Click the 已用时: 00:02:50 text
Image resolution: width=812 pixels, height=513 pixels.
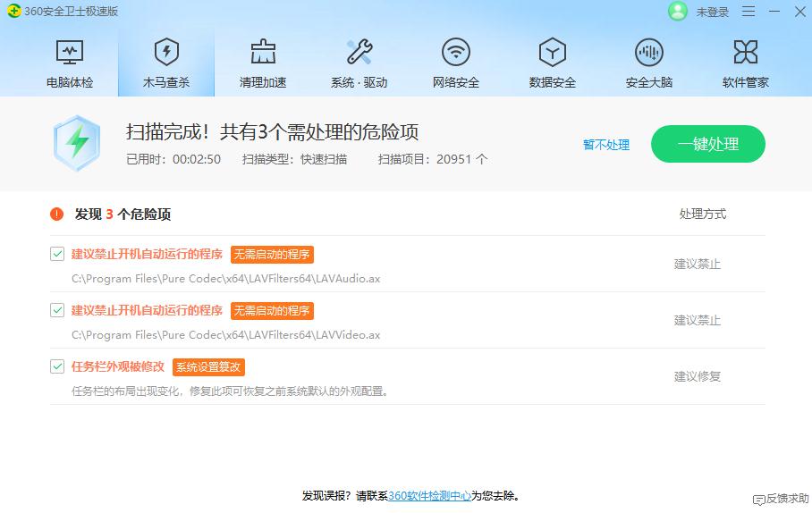tap(173, 159)
